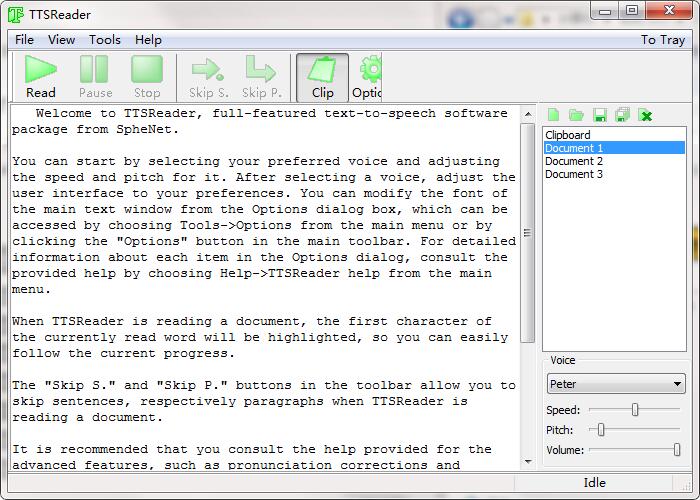Skip paragraph with Skip P. button
Viewport: 700px width, 500px height.
(262, 77)
